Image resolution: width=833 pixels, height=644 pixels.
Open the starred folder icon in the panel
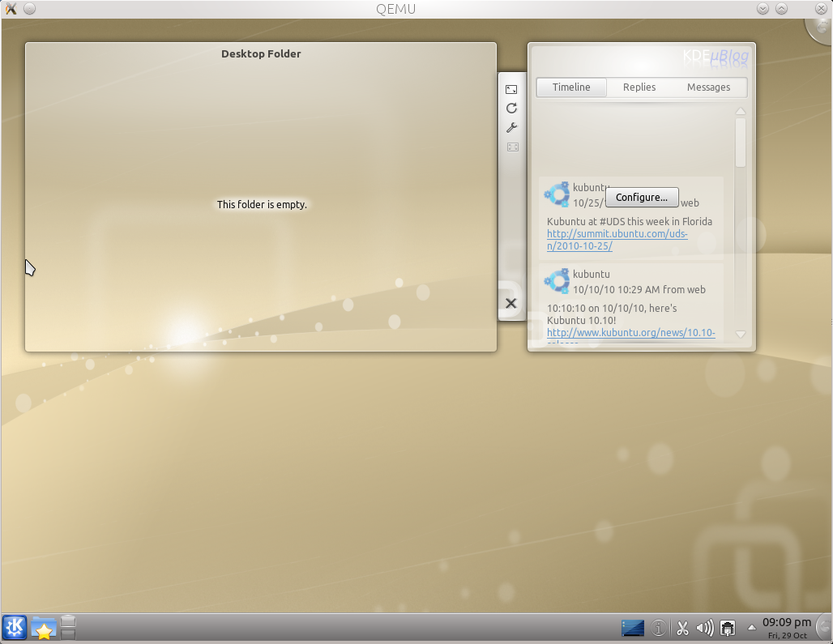[43, 628]
